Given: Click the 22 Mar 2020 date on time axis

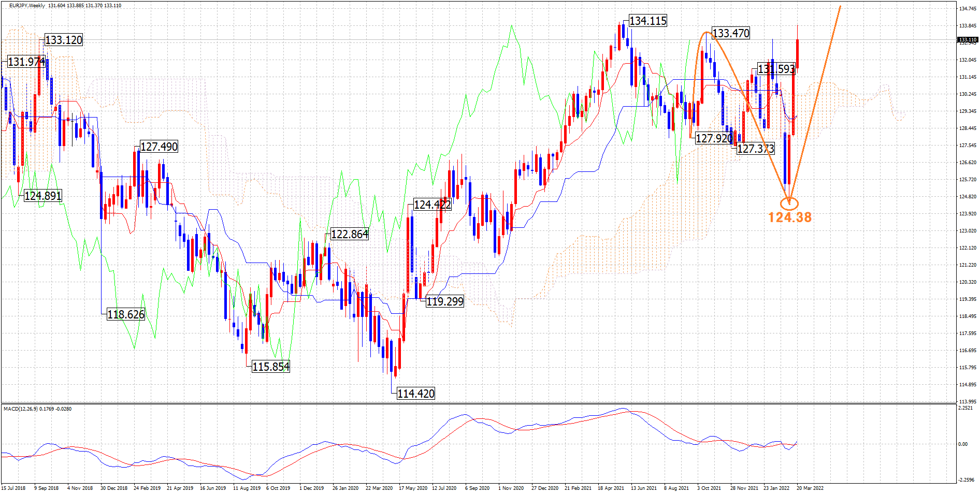Looking at the screenshot, I should pos(379,488).
